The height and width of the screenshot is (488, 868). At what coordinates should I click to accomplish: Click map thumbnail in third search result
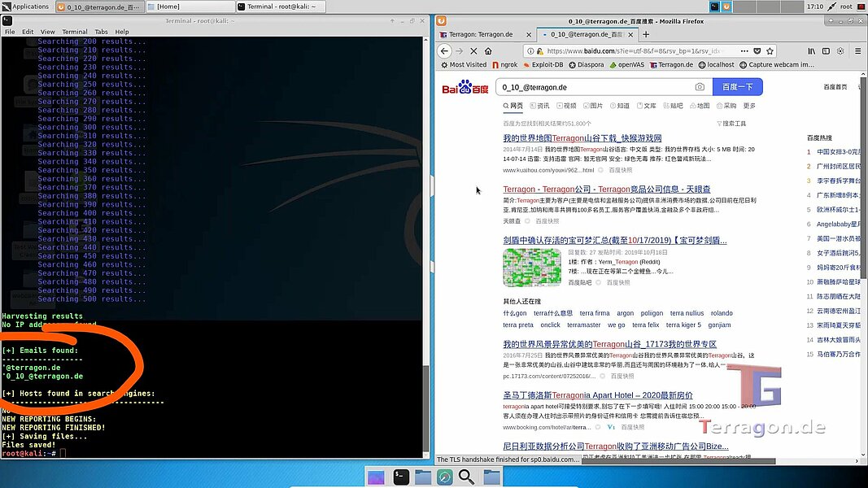532,268
